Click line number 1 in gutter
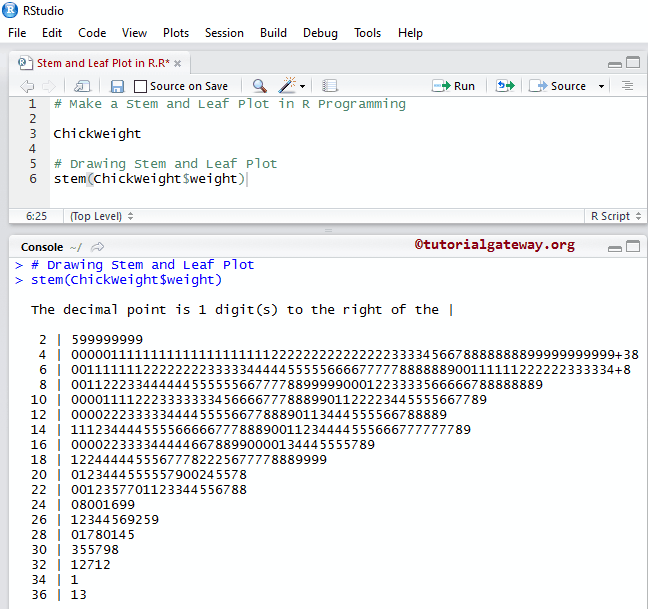648x609 pixels. point(32,104)
